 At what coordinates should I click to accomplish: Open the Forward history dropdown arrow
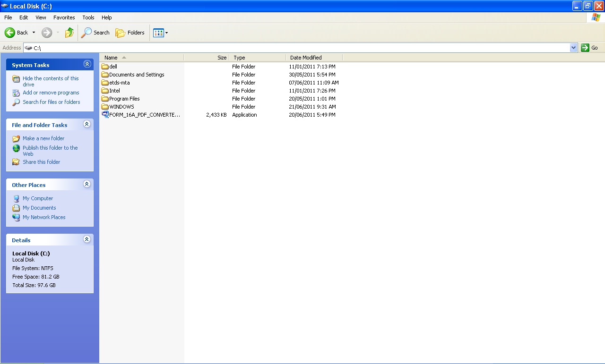[58, 33]
